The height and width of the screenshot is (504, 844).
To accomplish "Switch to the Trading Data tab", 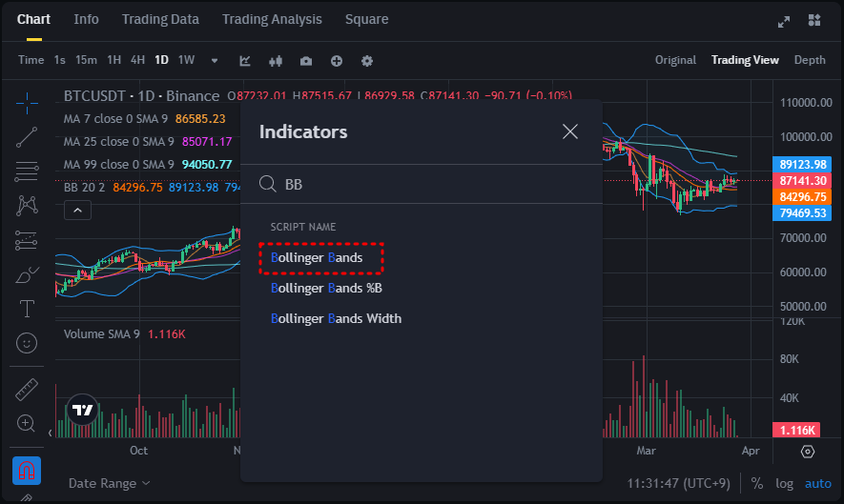I will coord(158,19).
